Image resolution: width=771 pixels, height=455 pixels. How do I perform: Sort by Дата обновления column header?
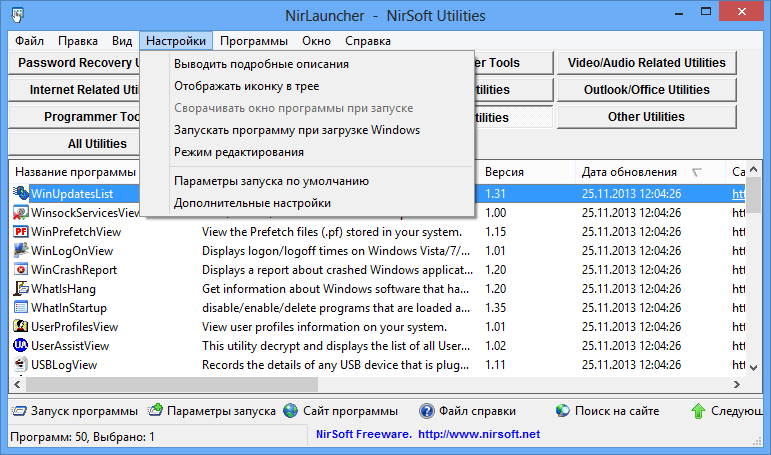[x=650, y=172]
